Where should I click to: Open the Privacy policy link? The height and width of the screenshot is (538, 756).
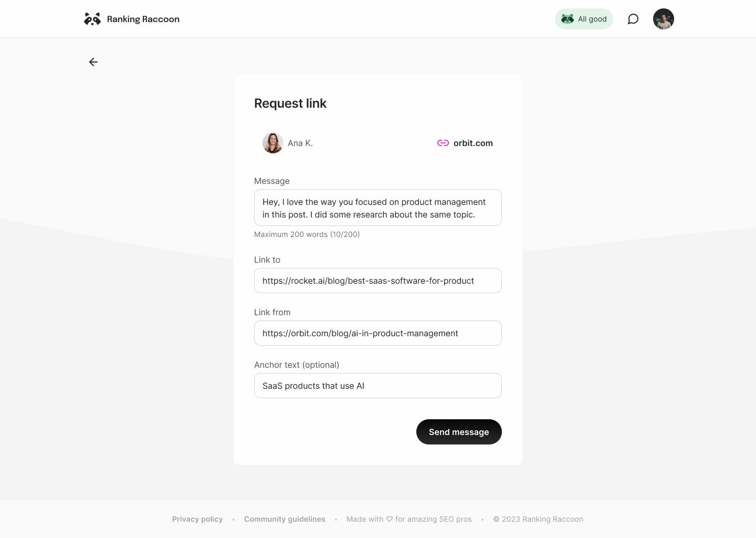click(197, 519)
